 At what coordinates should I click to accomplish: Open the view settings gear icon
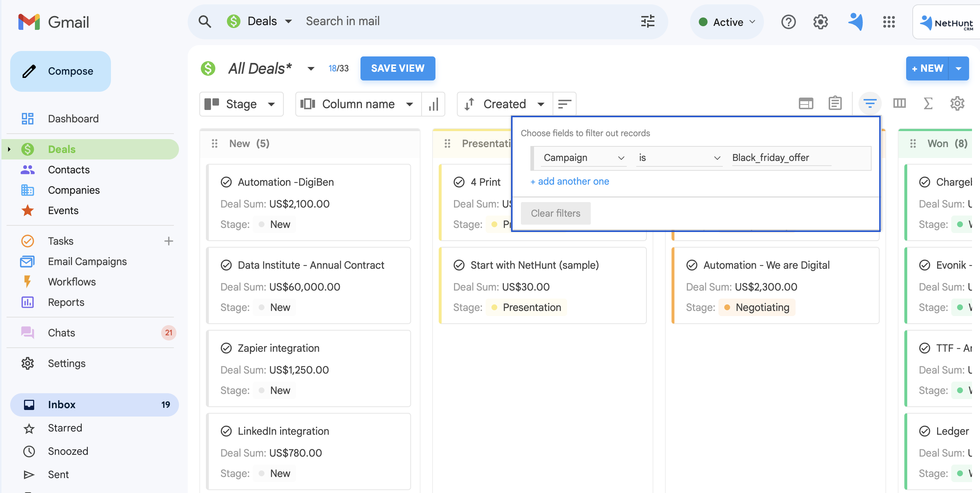(957, 103)
